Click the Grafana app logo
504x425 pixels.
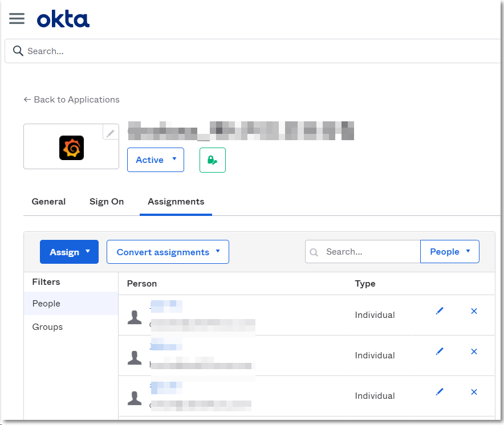tap(71, 148)
